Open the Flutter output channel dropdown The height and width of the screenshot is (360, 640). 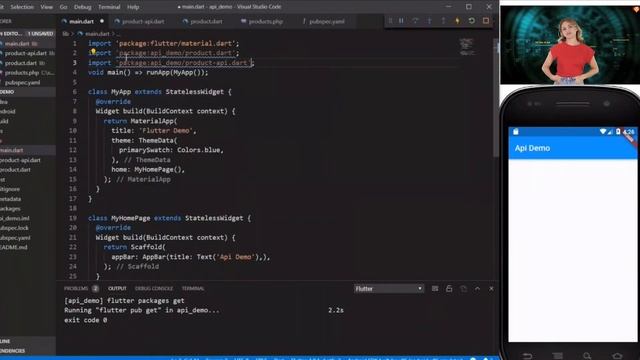click(x=389, y=289)
